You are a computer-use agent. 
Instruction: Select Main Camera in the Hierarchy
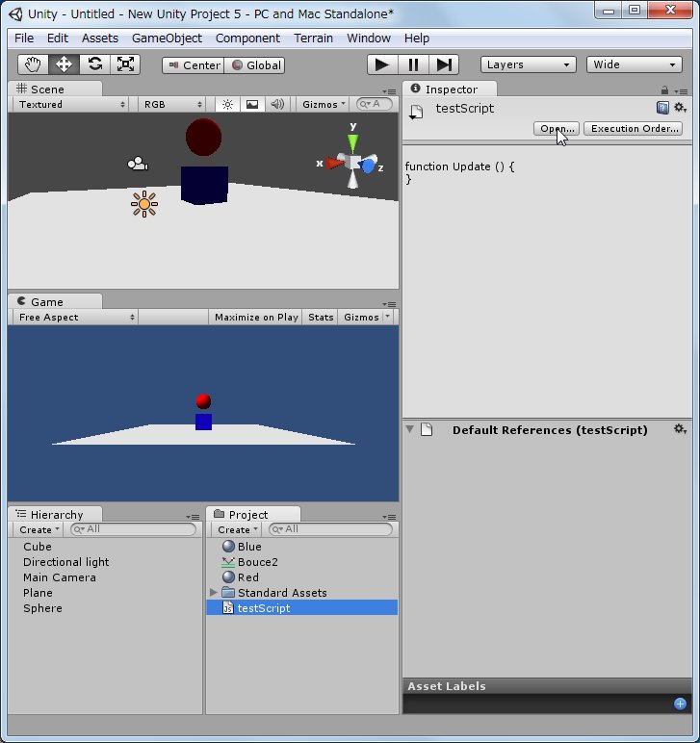coord(60,577)
